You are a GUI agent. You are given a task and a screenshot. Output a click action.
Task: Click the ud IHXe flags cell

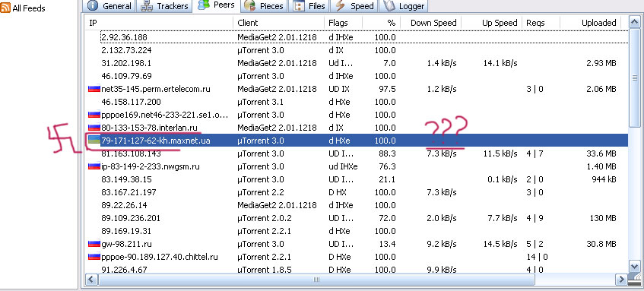tap(343, 166)
